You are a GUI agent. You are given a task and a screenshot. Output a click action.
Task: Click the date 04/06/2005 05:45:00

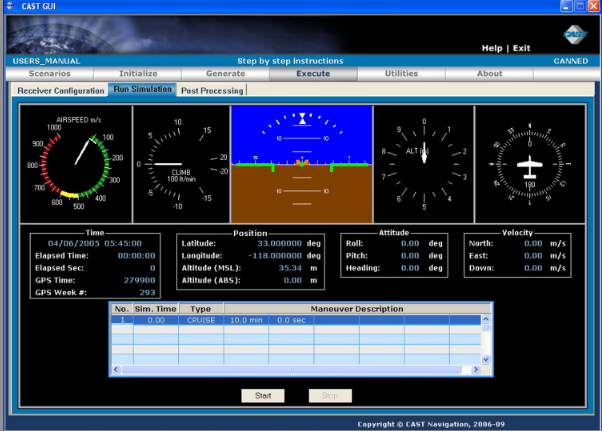(x=94, y=243)
